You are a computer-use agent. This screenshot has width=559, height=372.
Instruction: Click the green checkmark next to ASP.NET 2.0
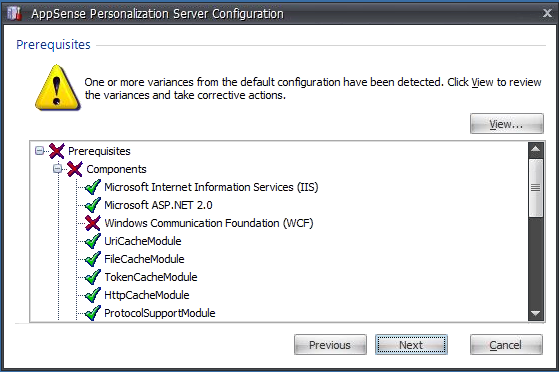point(93,205)
